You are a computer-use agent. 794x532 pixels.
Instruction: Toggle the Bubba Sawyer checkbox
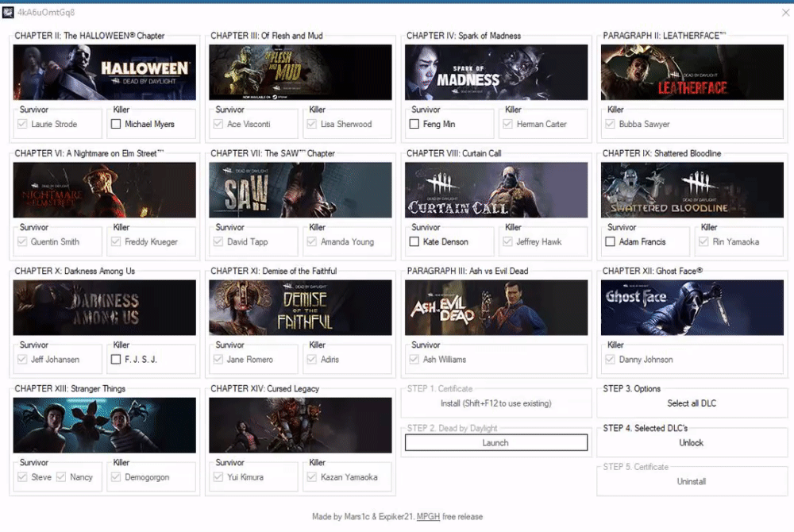tap(610, 124)
